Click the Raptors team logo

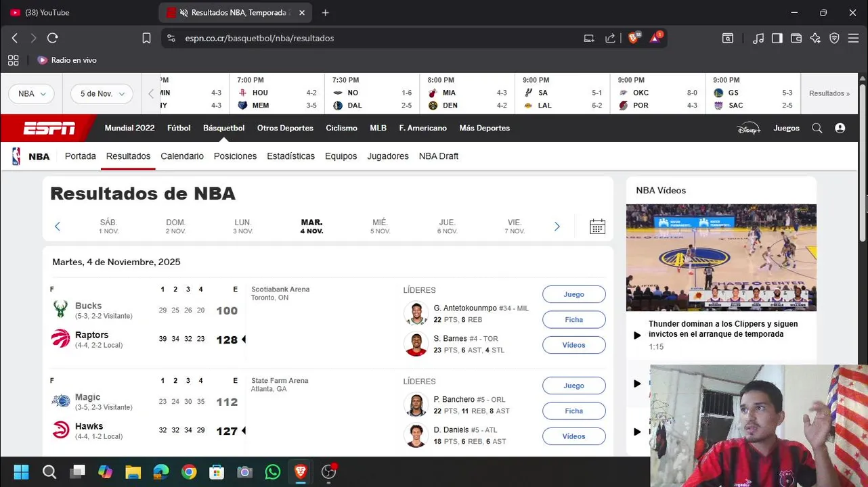(x=61, y=338)
